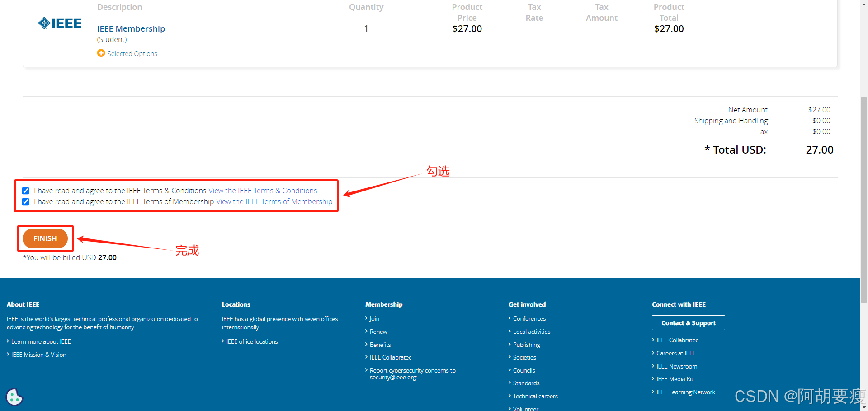Click the Product Total $27.00 value
The height and width of the screenshot is (411, 868).
pos(669,28)
